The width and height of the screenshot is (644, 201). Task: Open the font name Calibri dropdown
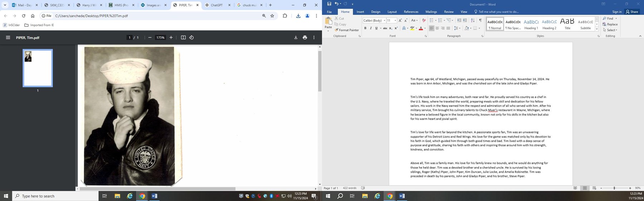[x=384, y=21]
